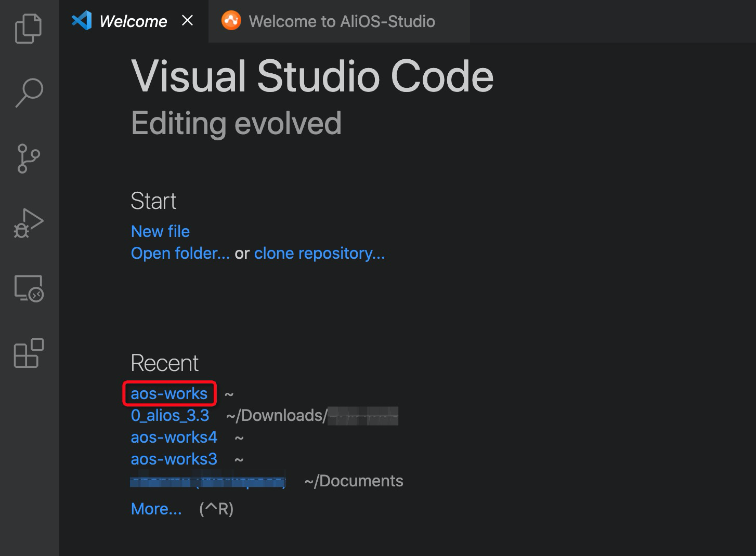Click the orange AliOS-Studio tab logo
756x556 pixels.
(x=231, y=21)
